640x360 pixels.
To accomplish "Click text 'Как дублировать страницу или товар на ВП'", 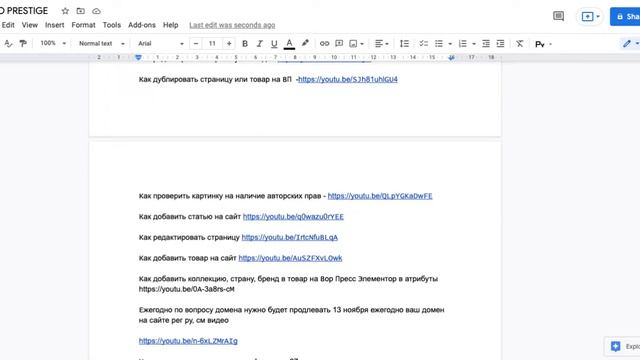I will point(215,79).
